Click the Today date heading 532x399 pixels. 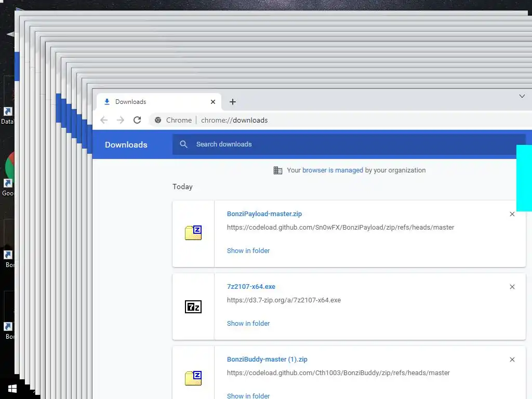click(182, 187)
